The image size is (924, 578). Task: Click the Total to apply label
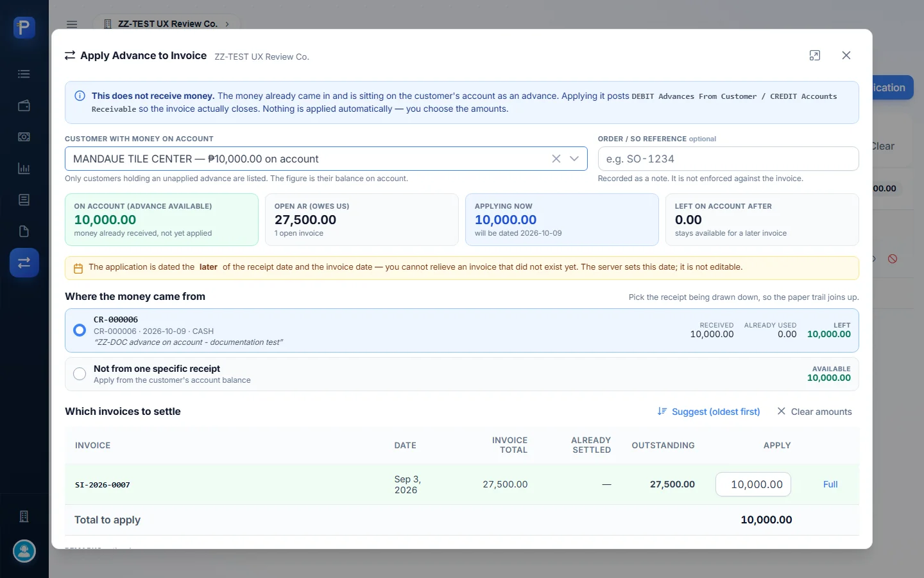pyautogui.click(x=107, y=520)
